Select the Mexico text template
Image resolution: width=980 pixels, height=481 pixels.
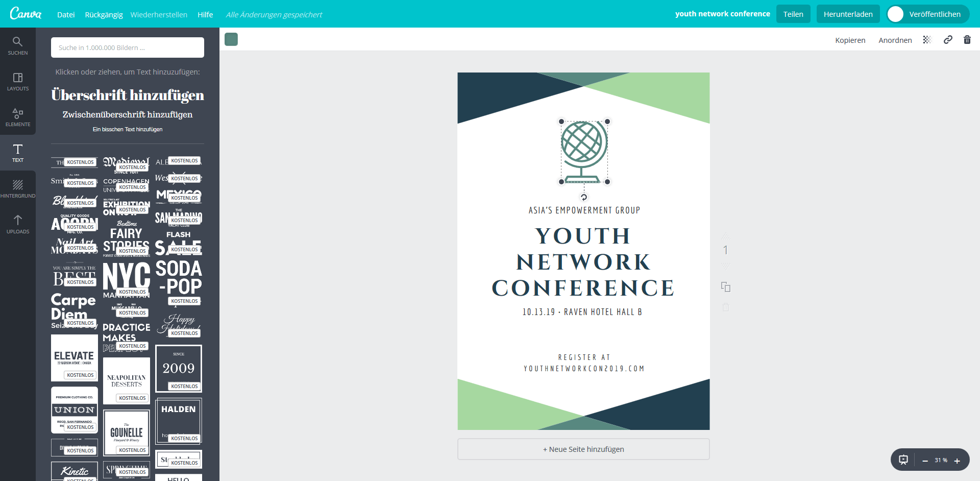(179, 196)
